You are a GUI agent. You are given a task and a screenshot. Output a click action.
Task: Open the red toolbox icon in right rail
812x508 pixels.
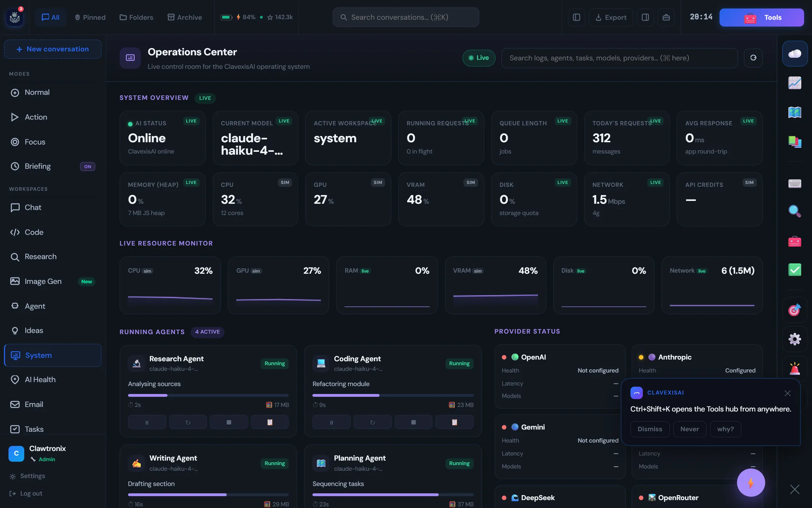click(x=795, y=241)
